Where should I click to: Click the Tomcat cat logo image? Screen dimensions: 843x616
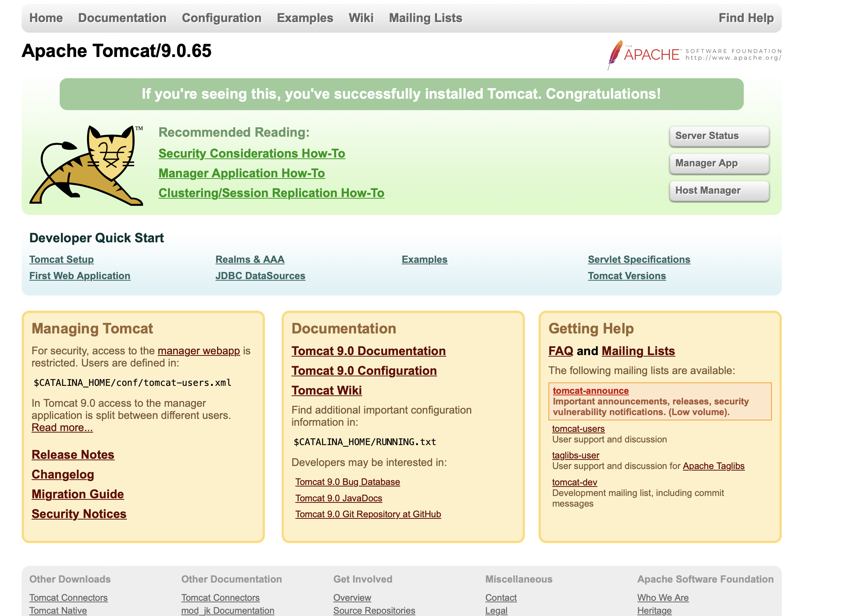(x=87, y=166)
